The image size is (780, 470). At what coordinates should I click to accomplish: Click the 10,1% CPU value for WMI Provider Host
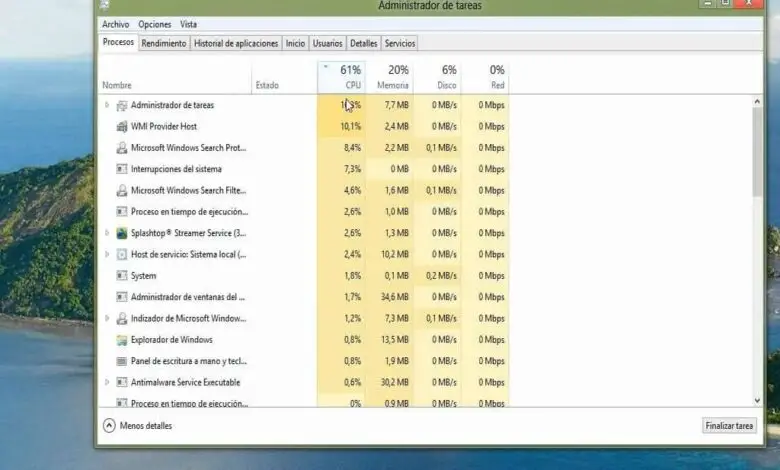pyautogui.click(x=351, y=126)
